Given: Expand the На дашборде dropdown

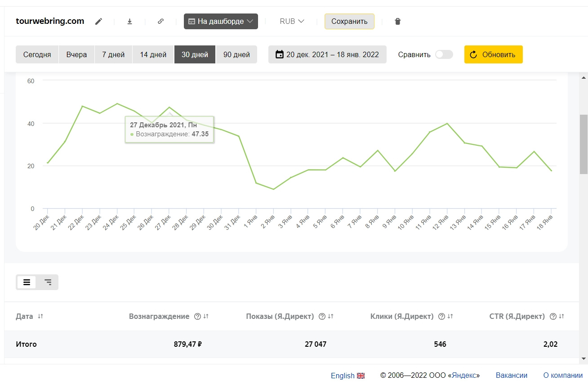Looking at the screenshot, I should [221, 22].
